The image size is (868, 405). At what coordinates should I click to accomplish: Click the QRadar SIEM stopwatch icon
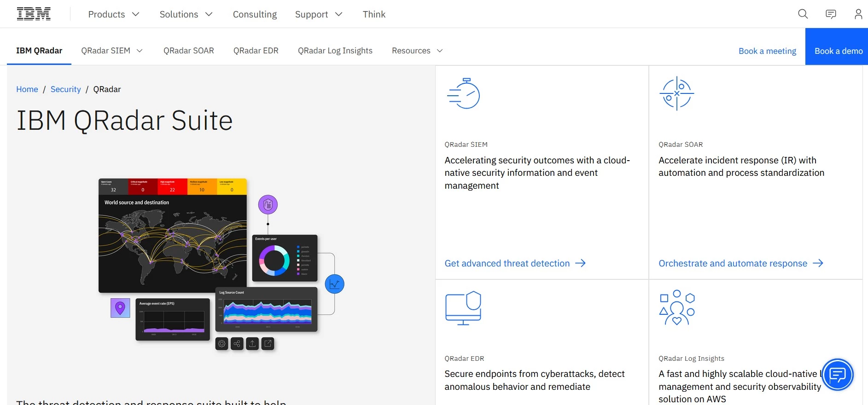click(x=464, y=93)
